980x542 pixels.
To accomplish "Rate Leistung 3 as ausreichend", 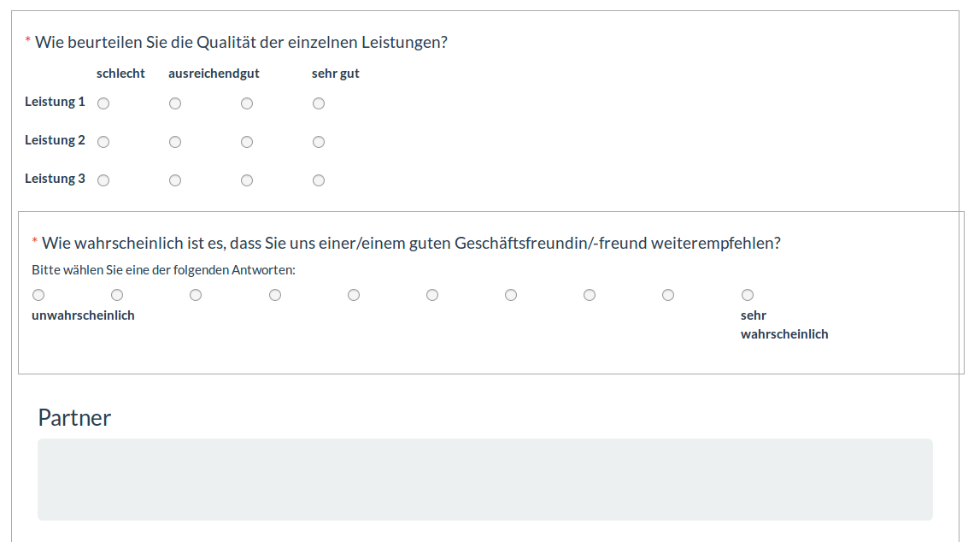I will pos(175,180).
